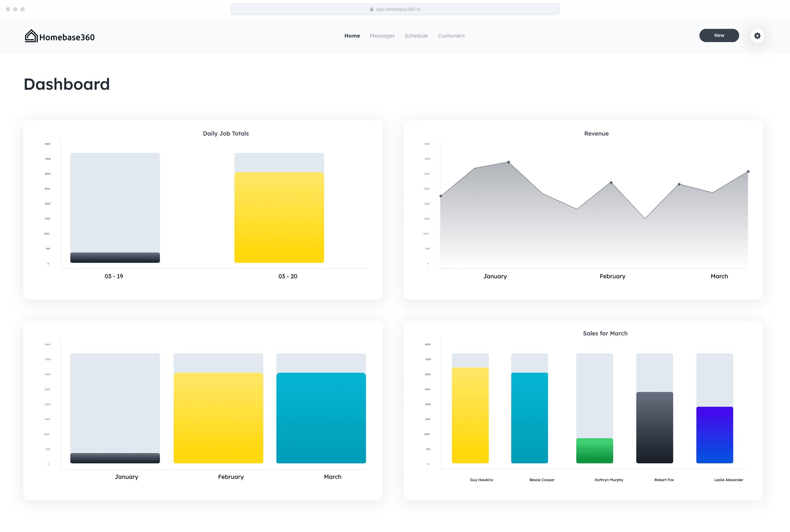Click the Homebase360 house logo icon

[31, 36]
